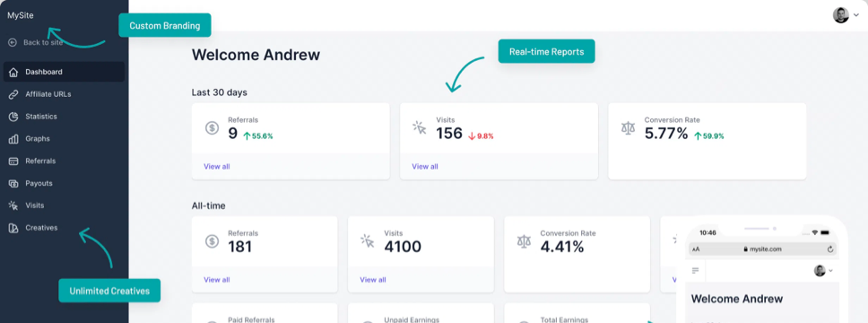This screenshot has width=868, height=323.
Task: Click the reload icon in phone browser bar
Action: pos(829,249)
